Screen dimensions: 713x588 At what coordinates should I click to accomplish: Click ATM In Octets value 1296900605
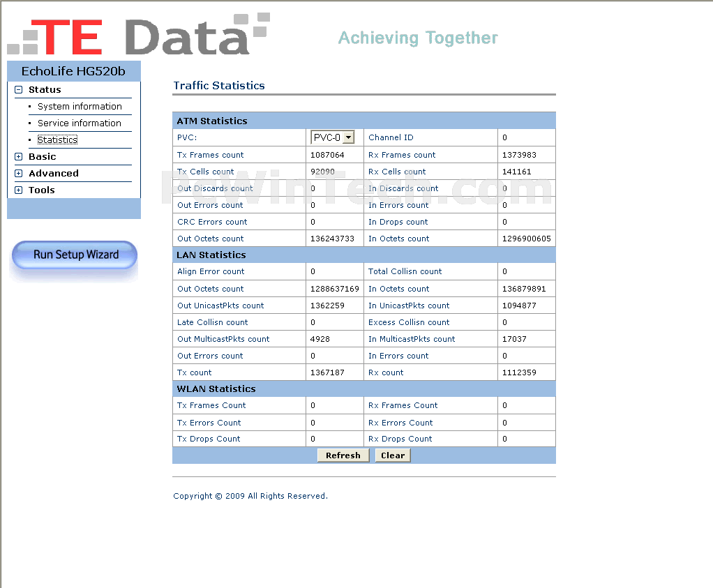(x=527, y=239)
